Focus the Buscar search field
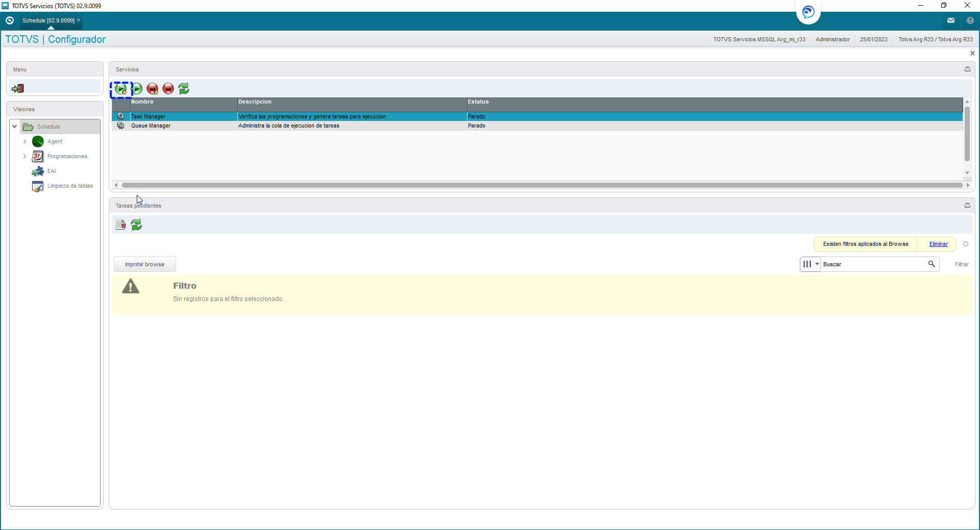 [873, 264]
